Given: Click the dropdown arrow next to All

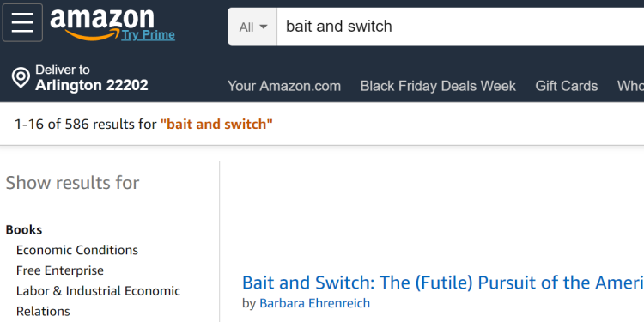Looking at the screenshot, I should pyautogui.click(x=264, y=27).
